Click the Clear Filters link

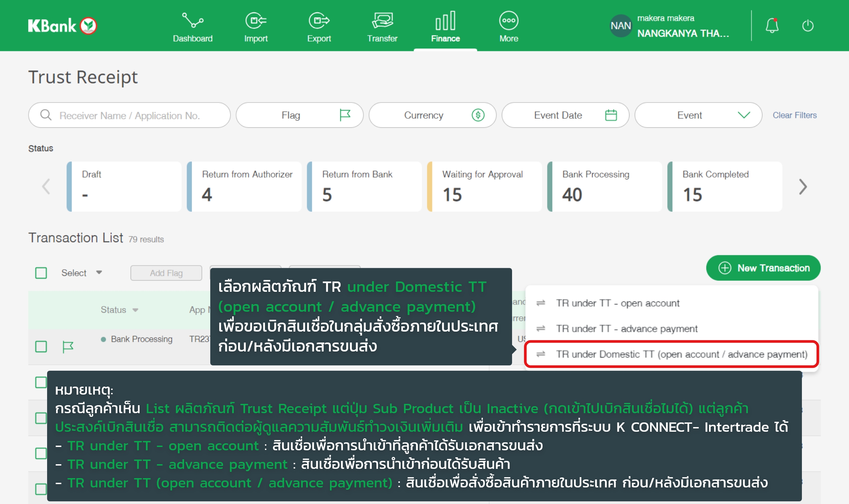tap(794, 115)
